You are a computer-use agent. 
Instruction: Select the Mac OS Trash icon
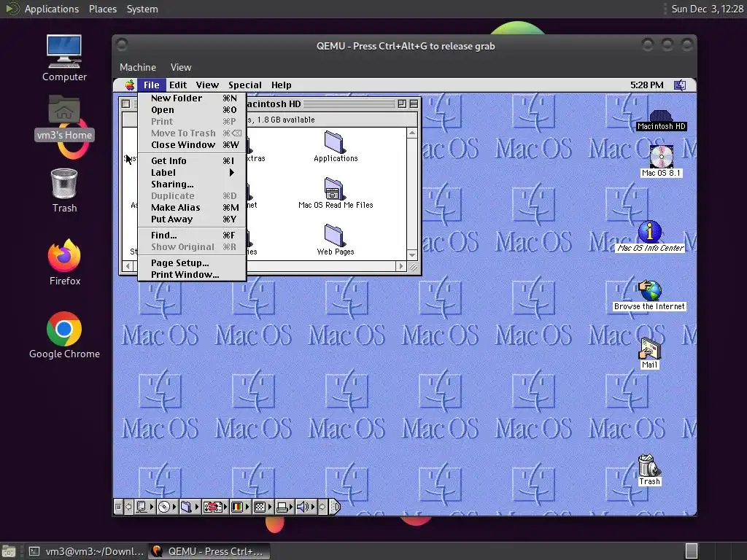click(x=649, y=470)
